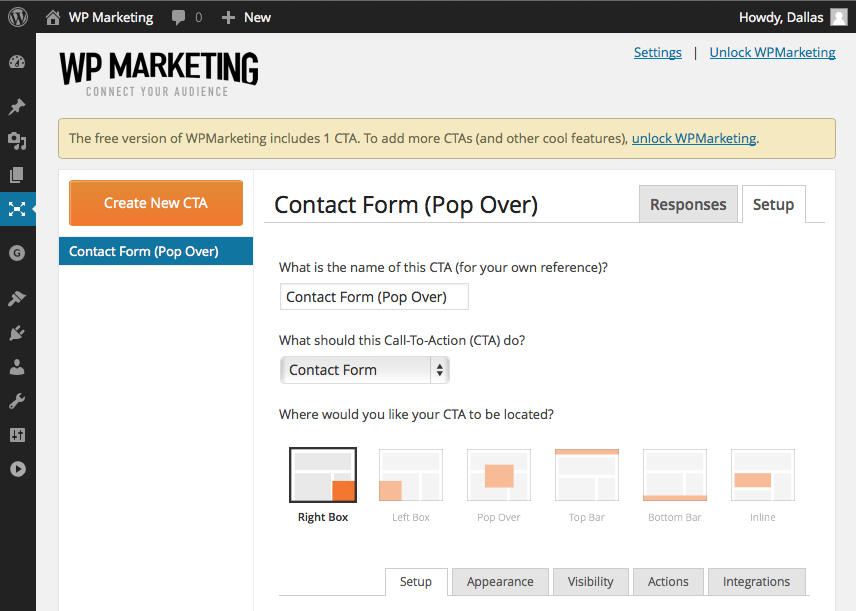
Task: Open comments bubble in admin bar
Action: pyautogui.click(x=178, y=17)
